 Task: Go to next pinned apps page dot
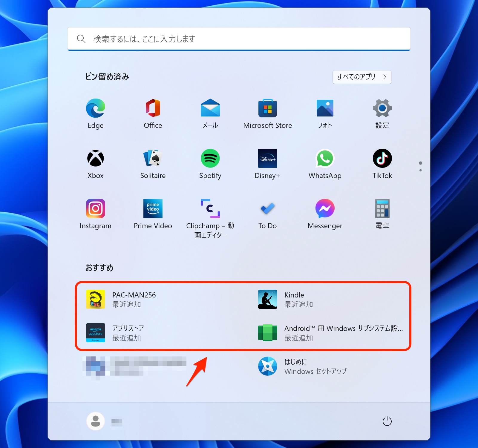coord(421,170)
